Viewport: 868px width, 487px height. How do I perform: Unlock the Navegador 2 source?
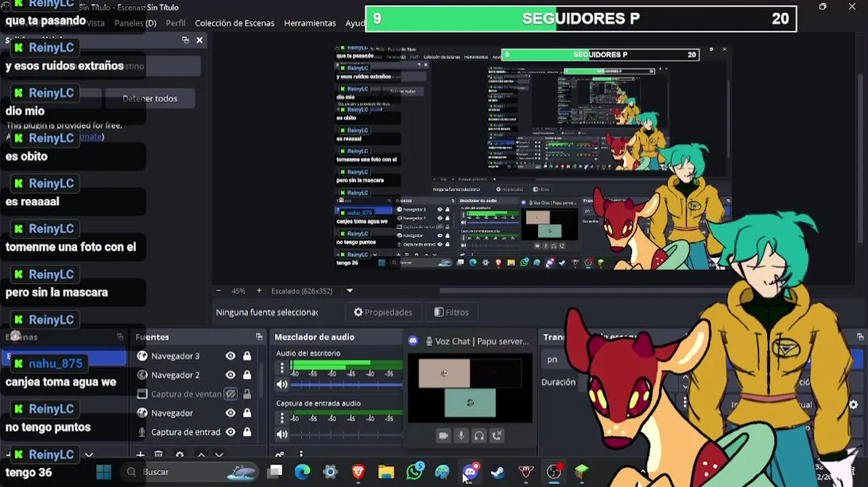pyautogui.click(x=247, y=375)
